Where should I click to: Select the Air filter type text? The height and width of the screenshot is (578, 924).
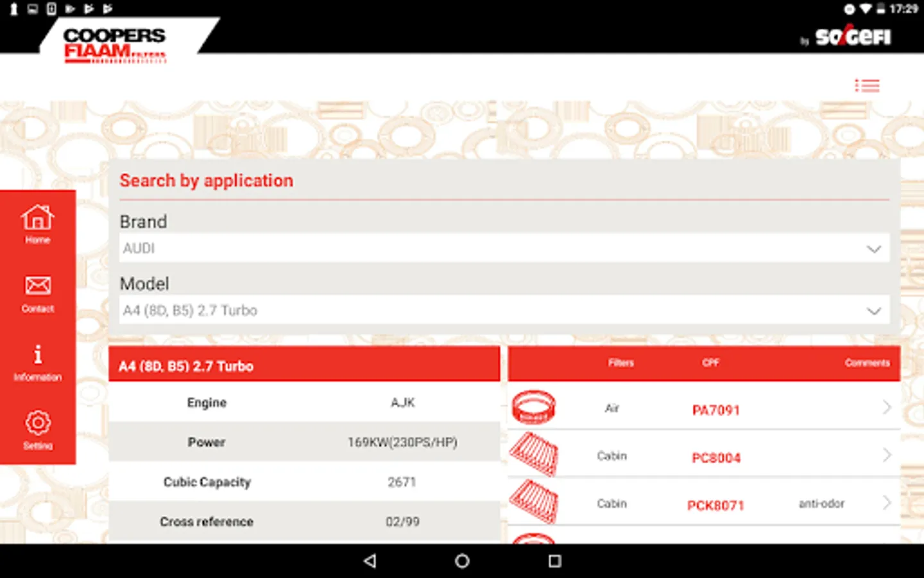point(612,408)
